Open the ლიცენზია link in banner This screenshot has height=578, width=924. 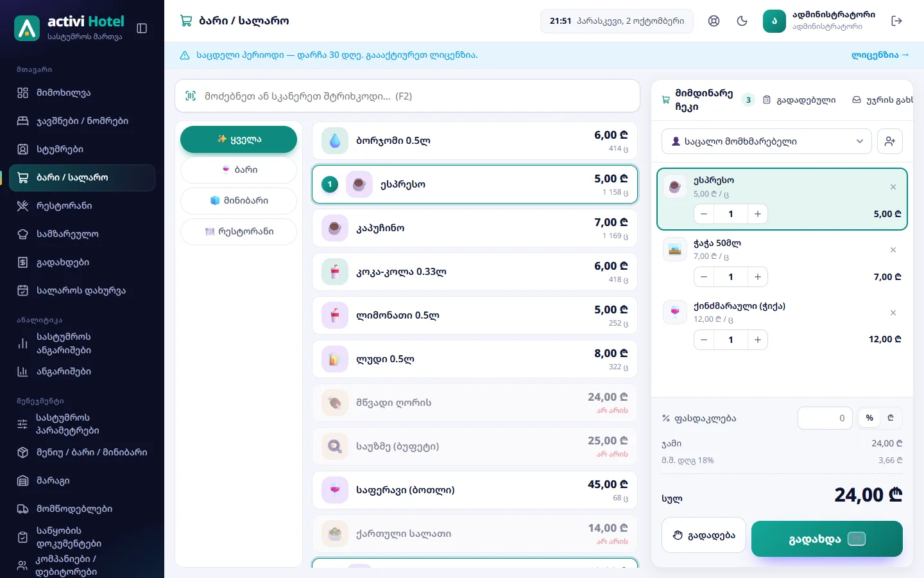pyautogui.click(x=880, y=55)
